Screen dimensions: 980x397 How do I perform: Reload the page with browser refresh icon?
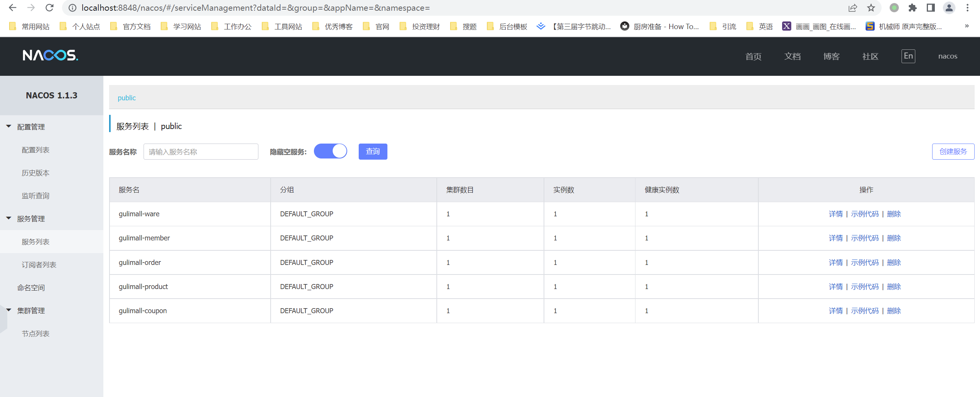click(x=49, y=8)
